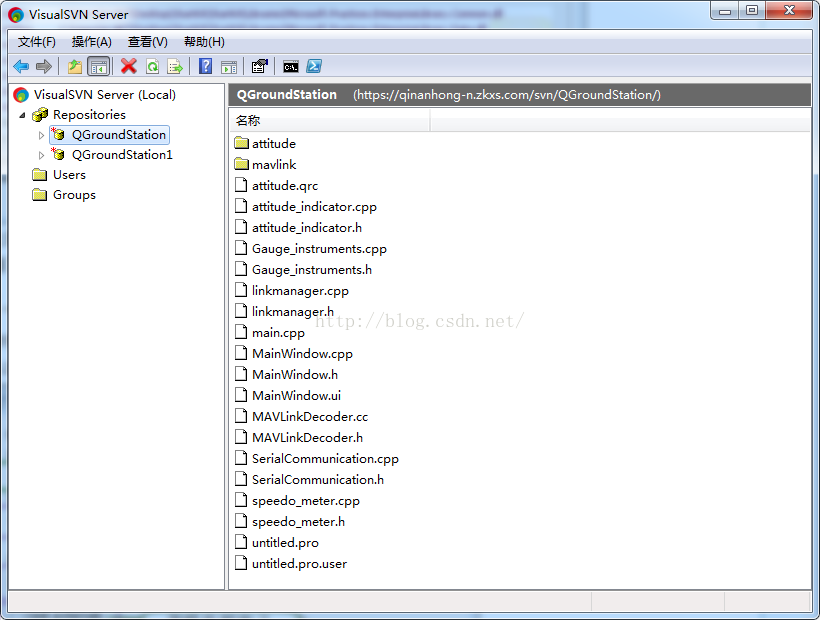
Task: Minimize the VisualSVN Server window
Action: [725, 11]
